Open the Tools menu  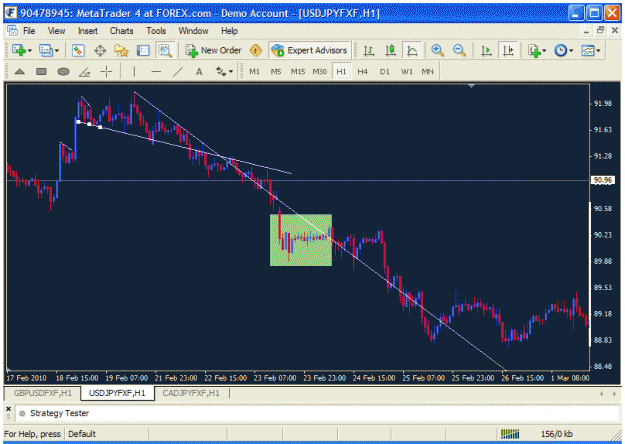(156, 31)
